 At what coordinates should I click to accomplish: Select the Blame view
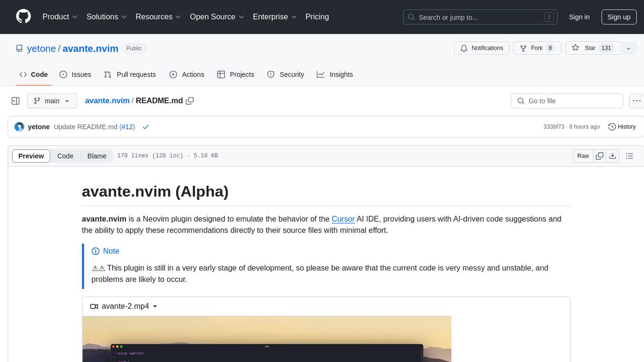click(x=97, y=156)
